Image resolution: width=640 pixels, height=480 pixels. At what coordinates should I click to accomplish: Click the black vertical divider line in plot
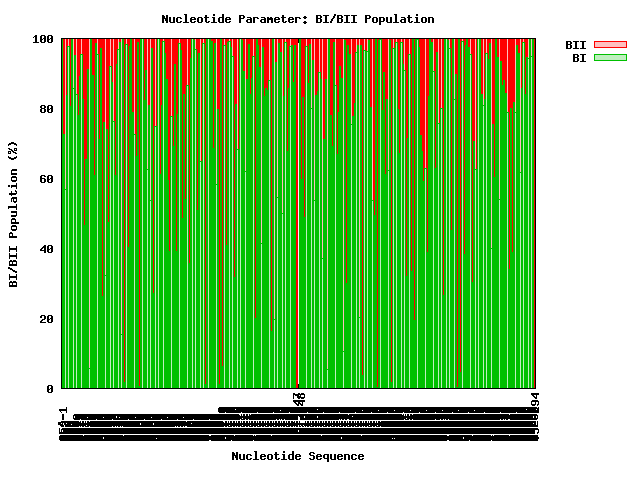[299, 212]
